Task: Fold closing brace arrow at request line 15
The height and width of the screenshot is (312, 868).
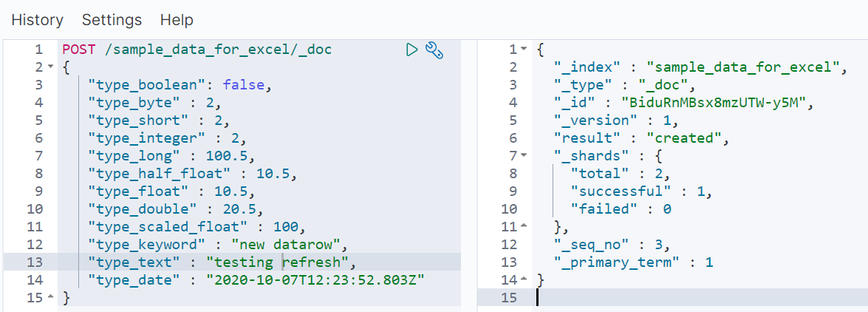Action: click(50, 298)
